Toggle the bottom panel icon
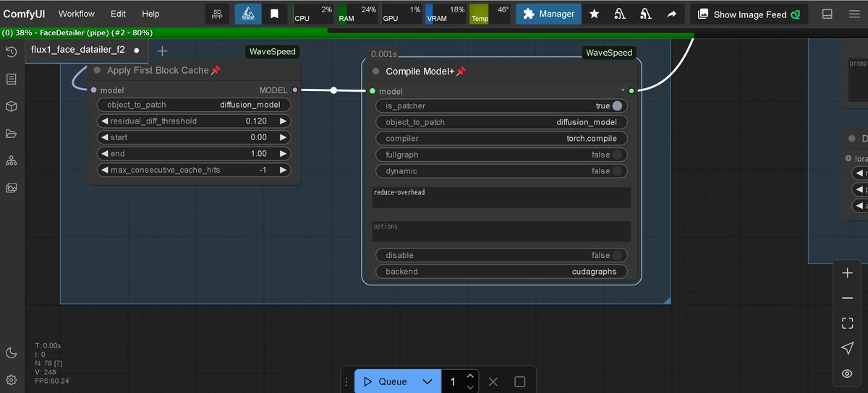 (827, 14)
